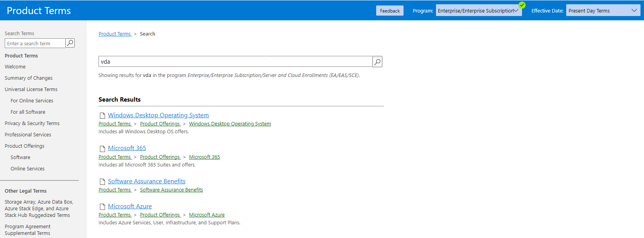Click Windows Desktop Operating System breadcrumb link
The width and height of the screenshot is (644, 238).
(230, 124)
